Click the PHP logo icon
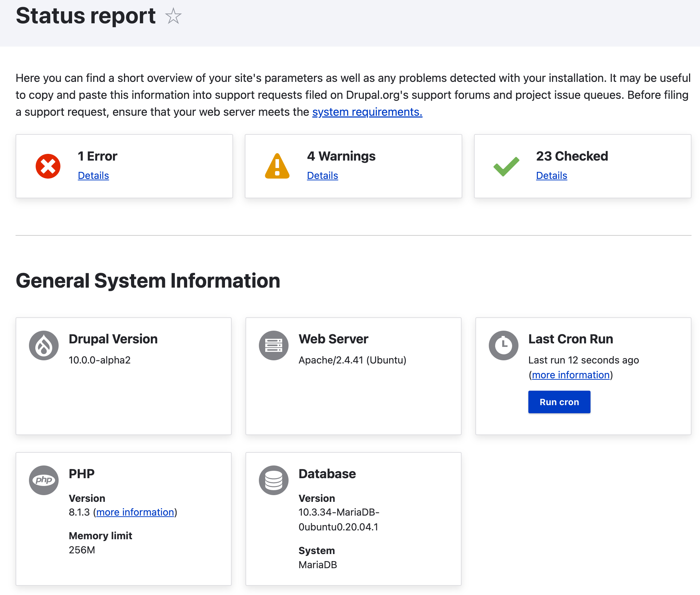Image resolution: width=700 pixels, height=595 pixels. [44, 480]
